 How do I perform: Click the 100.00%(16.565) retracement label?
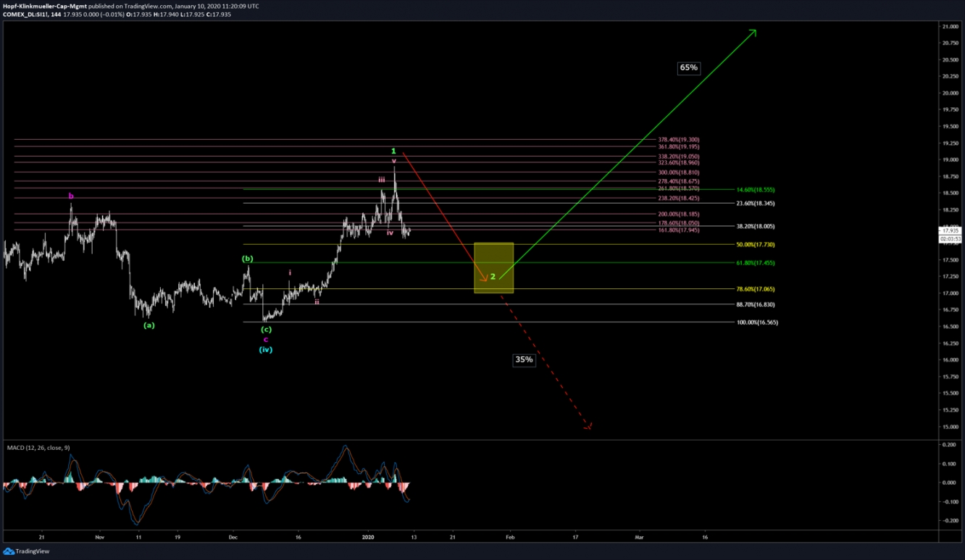(x=757, y=322)
